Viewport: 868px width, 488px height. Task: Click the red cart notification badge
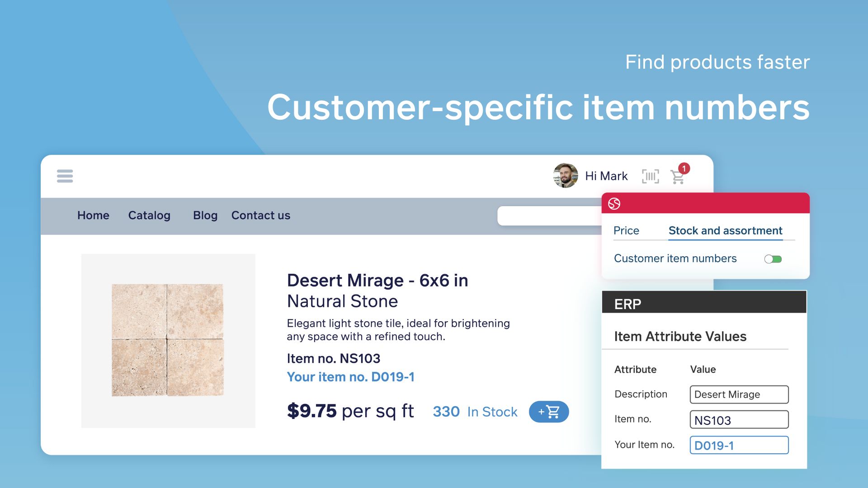tap(684, 169)
